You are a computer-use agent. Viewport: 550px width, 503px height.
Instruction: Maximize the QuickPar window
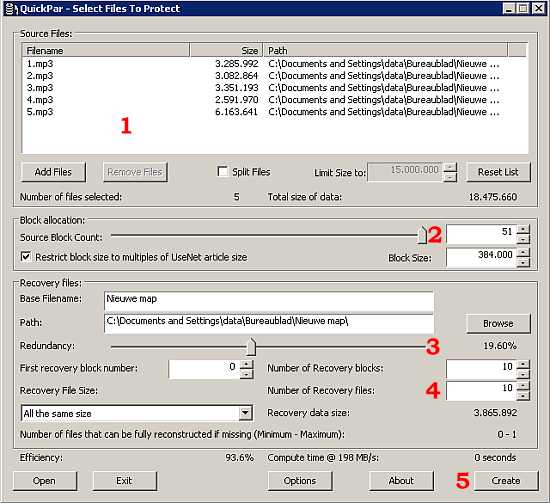pyautogui.click(x=522, y=8)
